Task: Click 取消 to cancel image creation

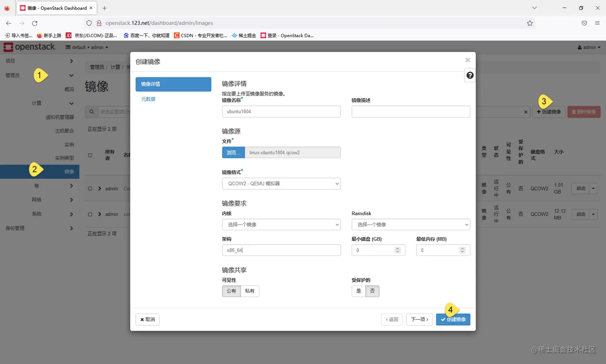Action: pos(148,319)
